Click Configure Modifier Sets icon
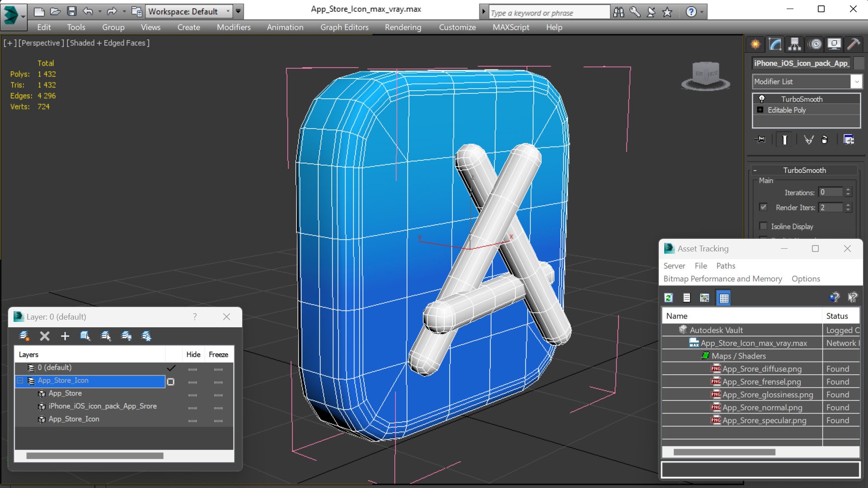This screenshot has width=868, height=488. pyautogui.click(x=849, y=139)
